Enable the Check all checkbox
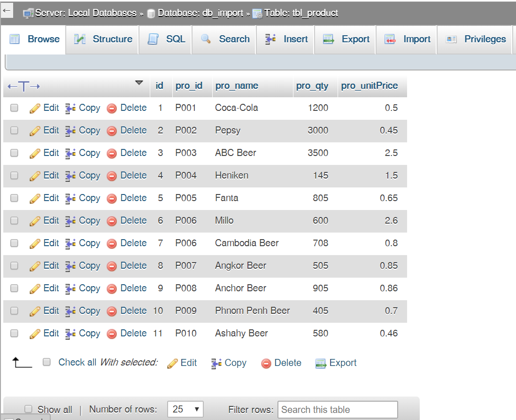The width and height of the screenshot is (516, 420). (x=47, y=362)
